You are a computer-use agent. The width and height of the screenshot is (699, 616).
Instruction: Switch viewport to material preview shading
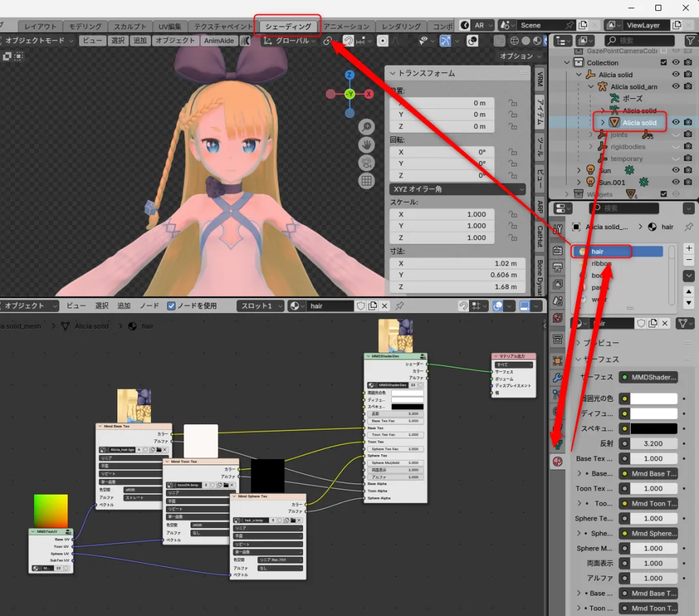tap(538, 41)
